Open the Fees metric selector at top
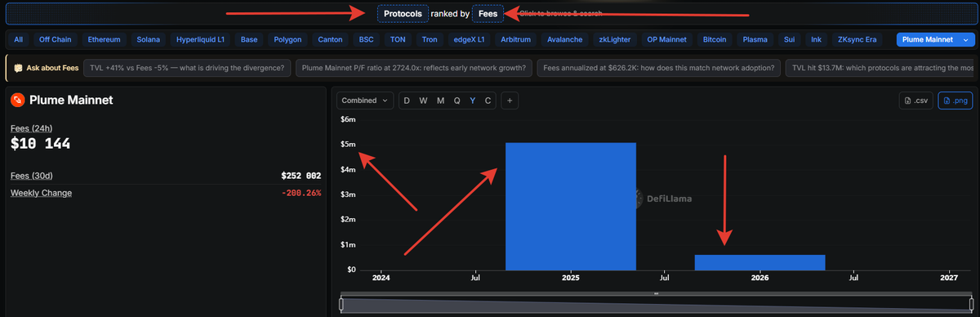 point(488,14)
